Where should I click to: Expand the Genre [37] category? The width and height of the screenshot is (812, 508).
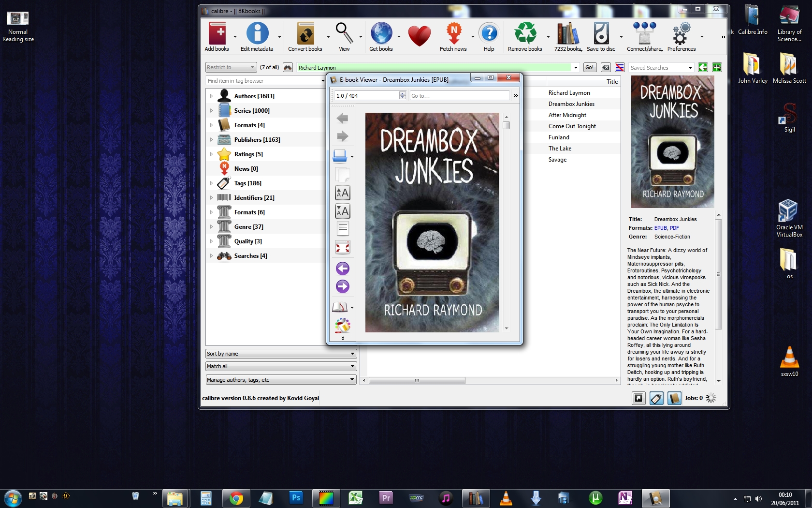[x=211, y=227]
